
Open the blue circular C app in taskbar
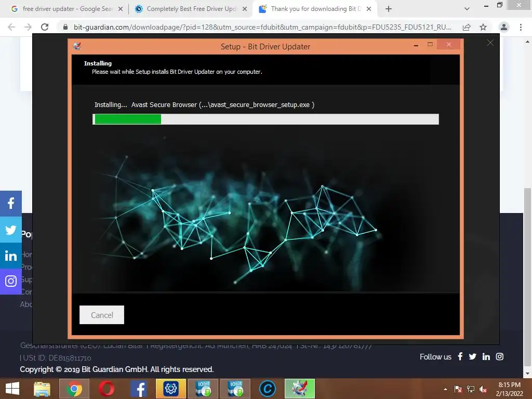(x=268, y=389)
